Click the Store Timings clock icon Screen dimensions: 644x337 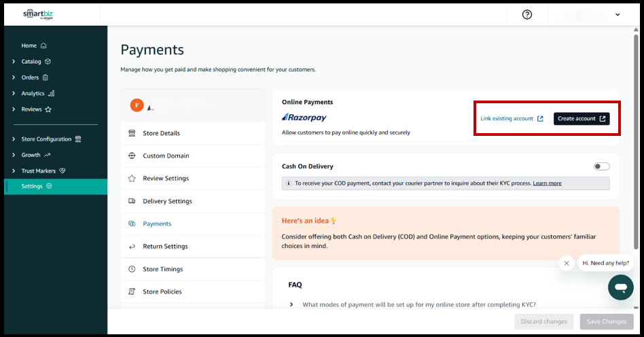pos(132,269)
